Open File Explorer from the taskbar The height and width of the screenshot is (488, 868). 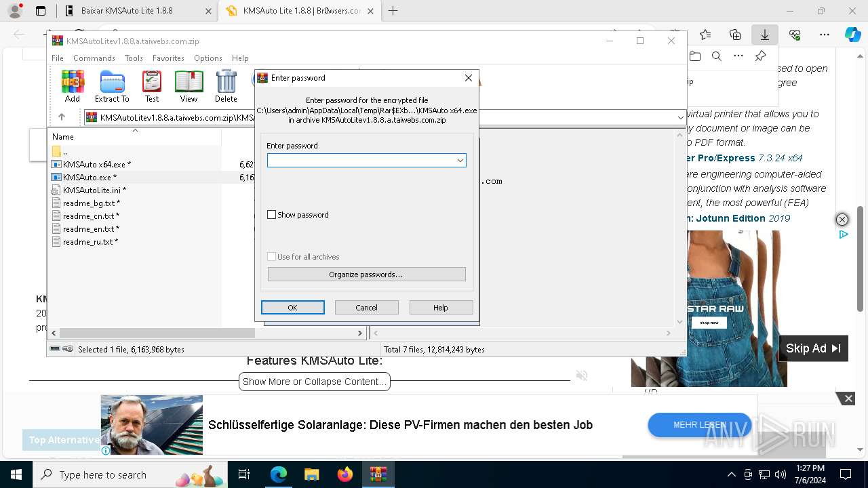click(311, 474)
